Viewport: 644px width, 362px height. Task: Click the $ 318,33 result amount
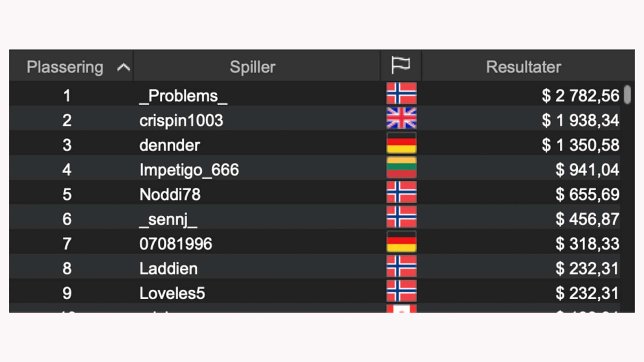(587, 244)
